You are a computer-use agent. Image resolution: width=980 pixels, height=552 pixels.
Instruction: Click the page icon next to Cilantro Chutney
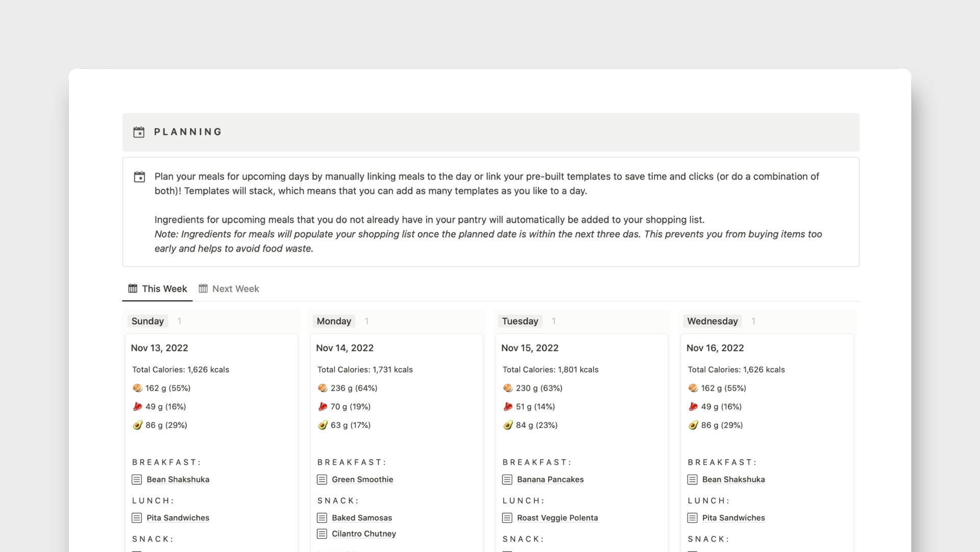(322, 534)
